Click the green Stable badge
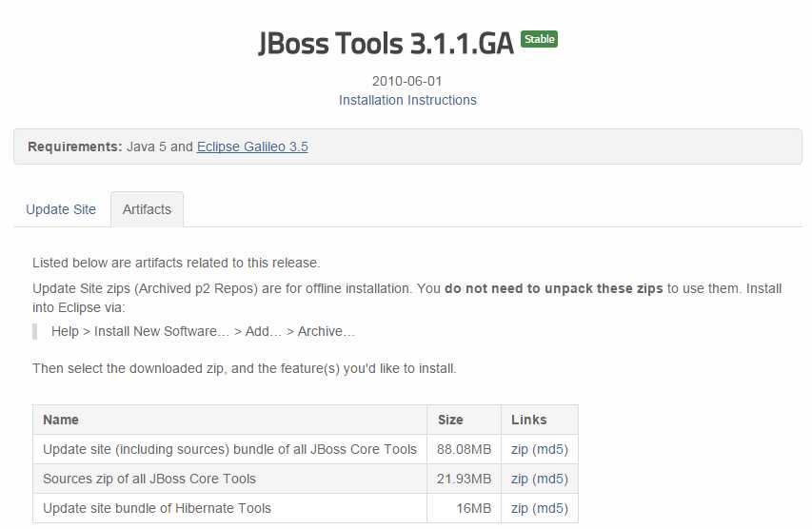Image resolution: width=812 pixels, height=529 pixels. click(539, 39)
